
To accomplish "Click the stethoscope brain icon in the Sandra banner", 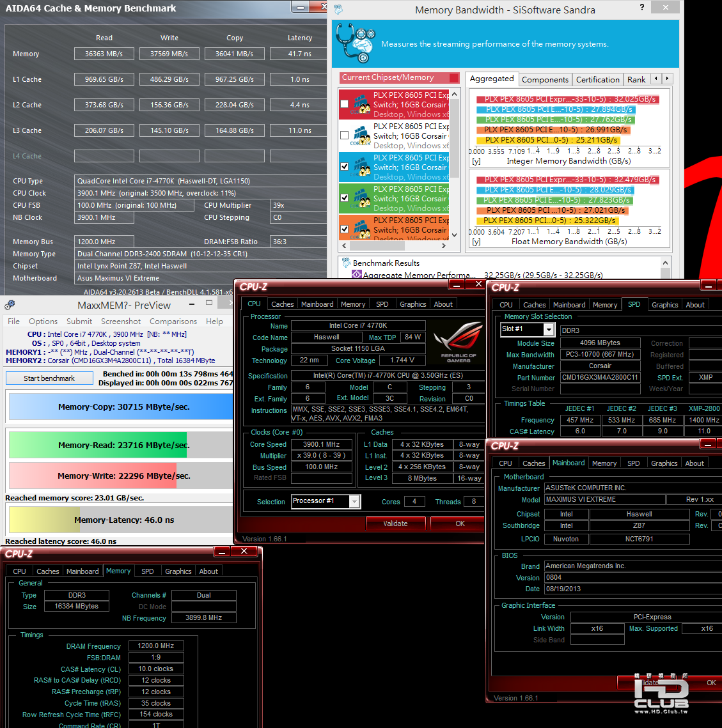I will click(356, 43).
